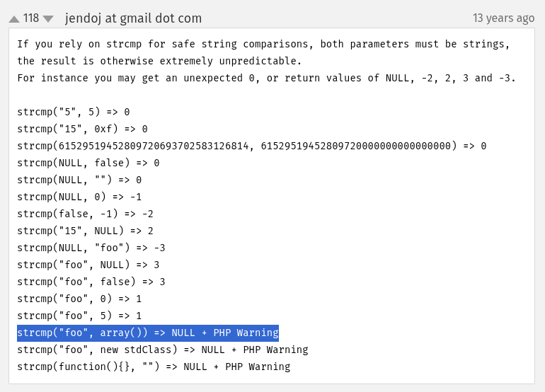Click the highlighted strcmp("foo", array()) line
Image resolution: width=545 pixels, height=392 pixels.
[x=148, y=333]
